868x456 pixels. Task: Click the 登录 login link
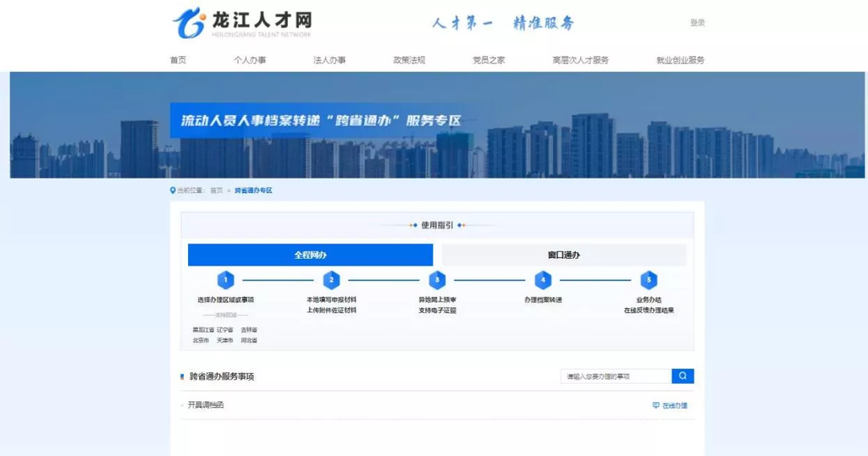pos(697,23)
